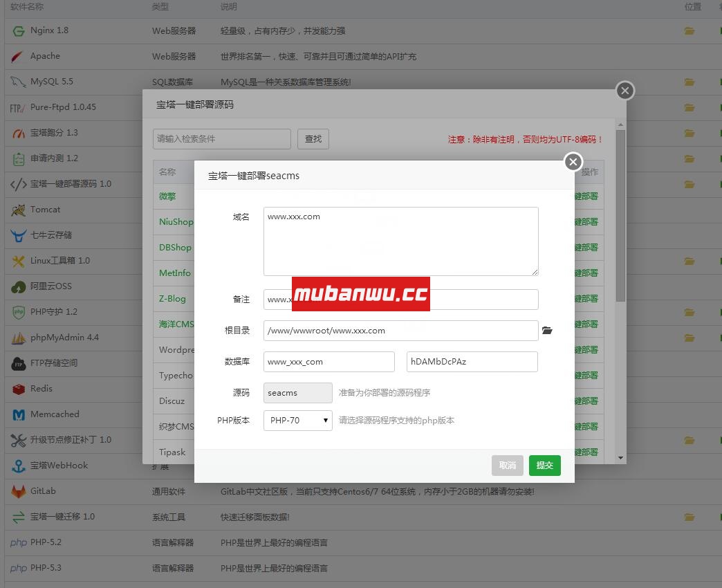Viewport: 722px width, 588px height.
Task: Click the phpMyAdmin sailboat icon
Action: coord(19,338)
